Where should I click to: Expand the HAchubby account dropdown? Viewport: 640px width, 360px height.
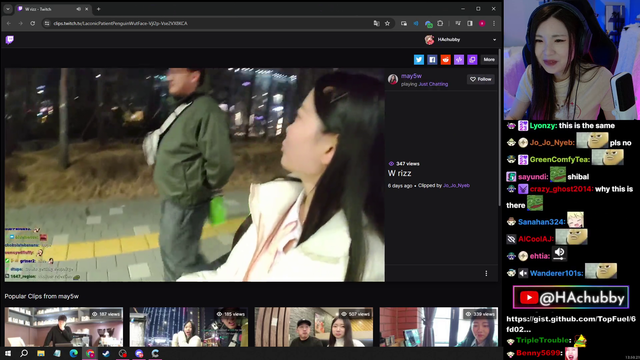494,40
